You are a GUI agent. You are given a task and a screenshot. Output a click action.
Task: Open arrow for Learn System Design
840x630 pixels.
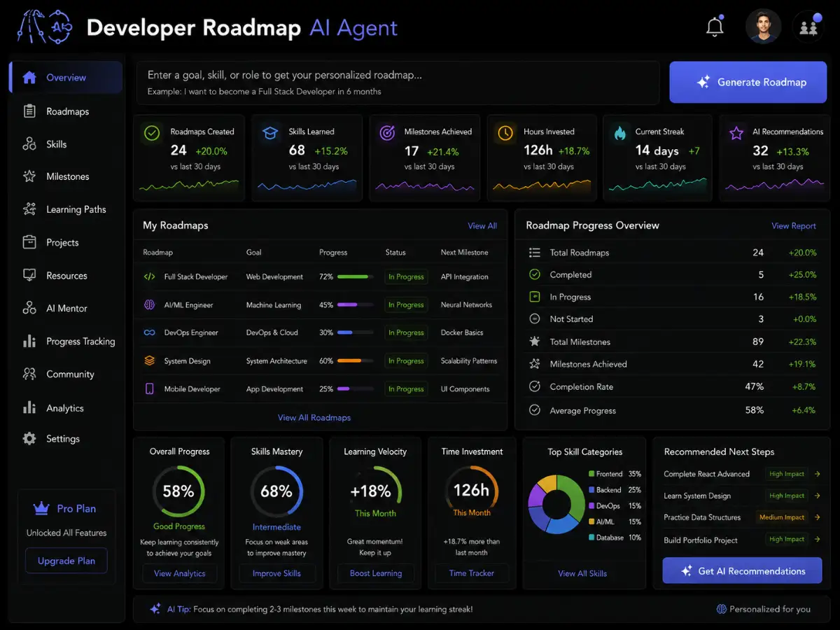(817, 496)
